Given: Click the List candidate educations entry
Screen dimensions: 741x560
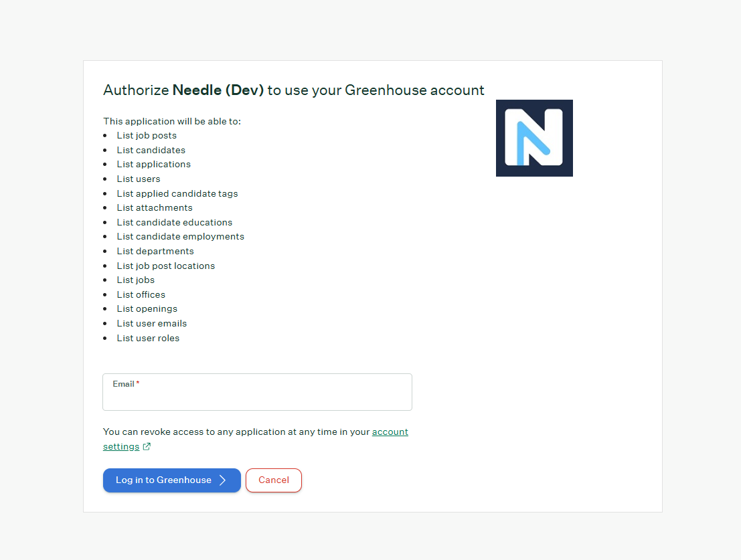Looking at the screenshot, I should [175, 223].
